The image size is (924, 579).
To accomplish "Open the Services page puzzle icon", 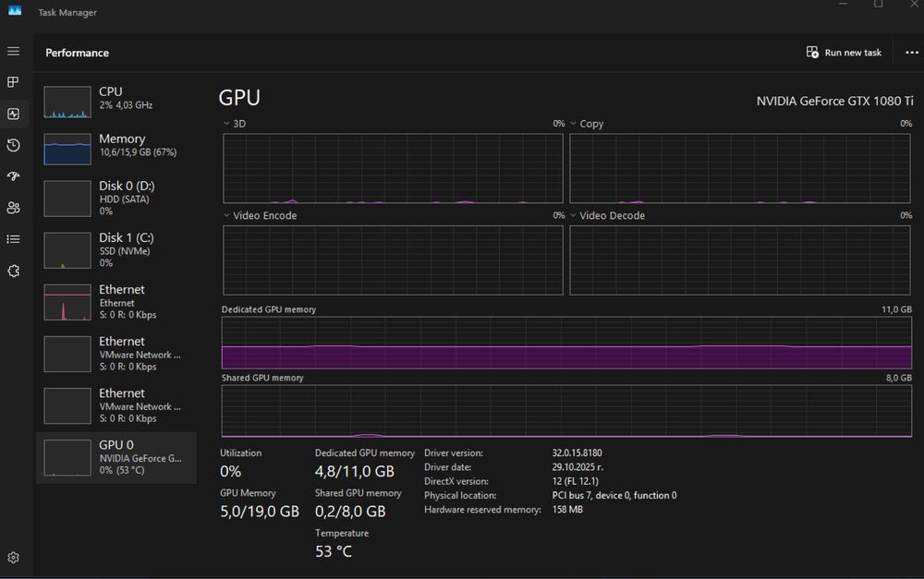I will pyautogui.click(x=13, y=271).
